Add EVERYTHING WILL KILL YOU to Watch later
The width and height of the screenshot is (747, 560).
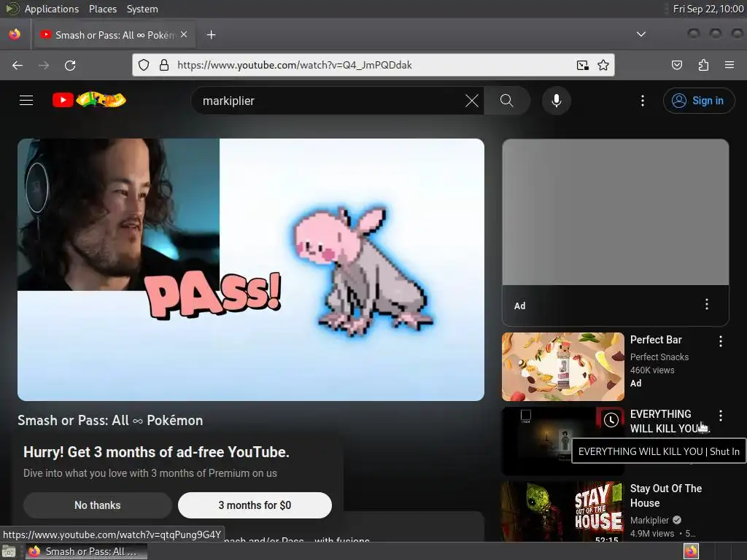click(x=611, y=419)
